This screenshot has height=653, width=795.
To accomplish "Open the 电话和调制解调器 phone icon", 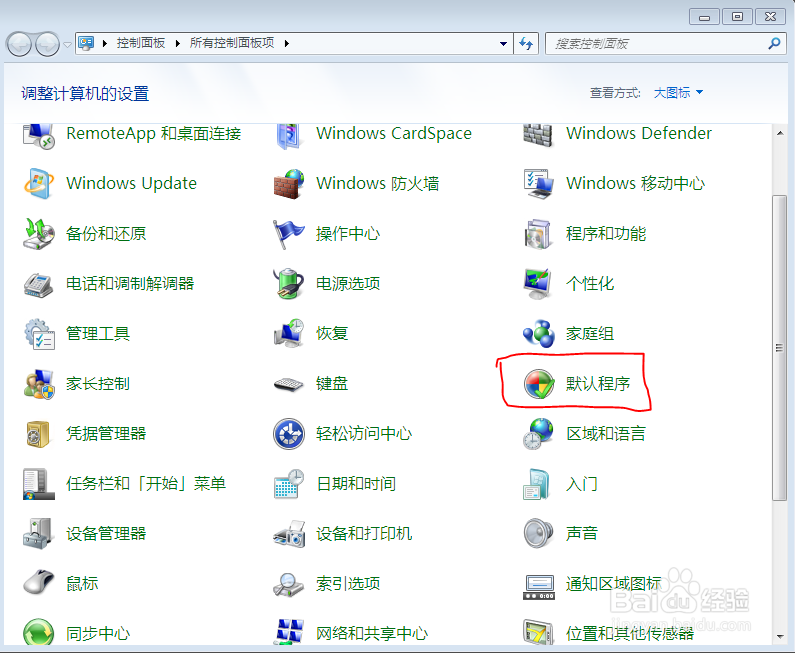I will [39, 283].
